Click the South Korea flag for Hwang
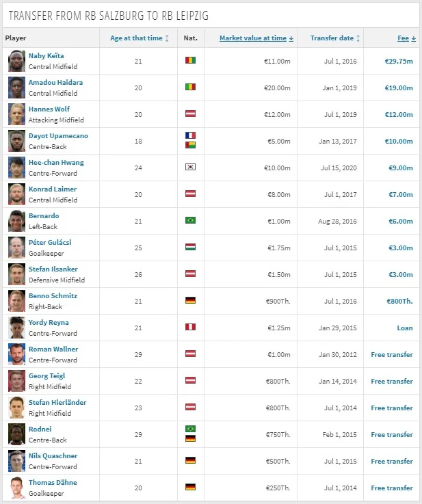Image resolution: width=422 pixels, height=504 pixels. click(190, 168)
